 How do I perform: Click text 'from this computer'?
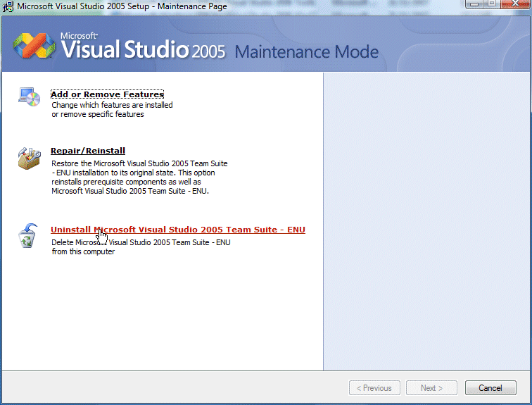(83, 251)
